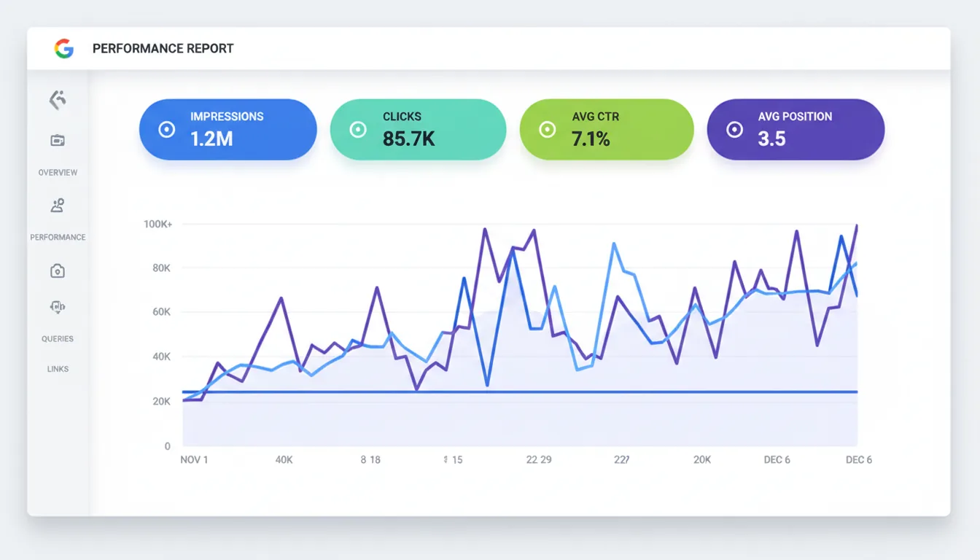Navigate to the Links section

click(57, 368)
